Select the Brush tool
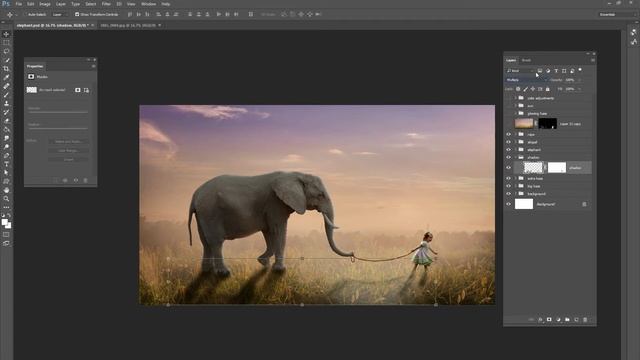The height and width of the screenshot is (360, 640). pyautogui.click(x=6, y=95)
